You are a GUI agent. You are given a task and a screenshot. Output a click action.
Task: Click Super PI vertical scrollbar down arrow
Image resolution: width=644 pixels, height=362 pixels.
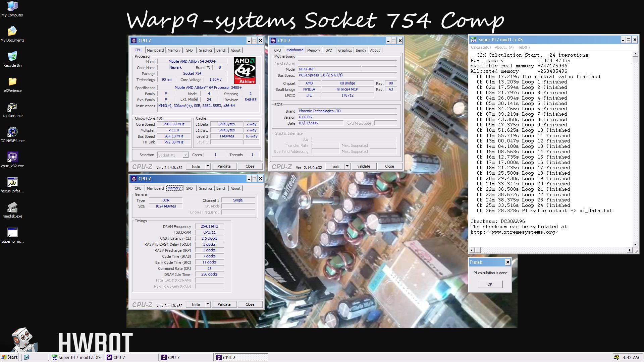pyautogui.click(x=635, y=244)
